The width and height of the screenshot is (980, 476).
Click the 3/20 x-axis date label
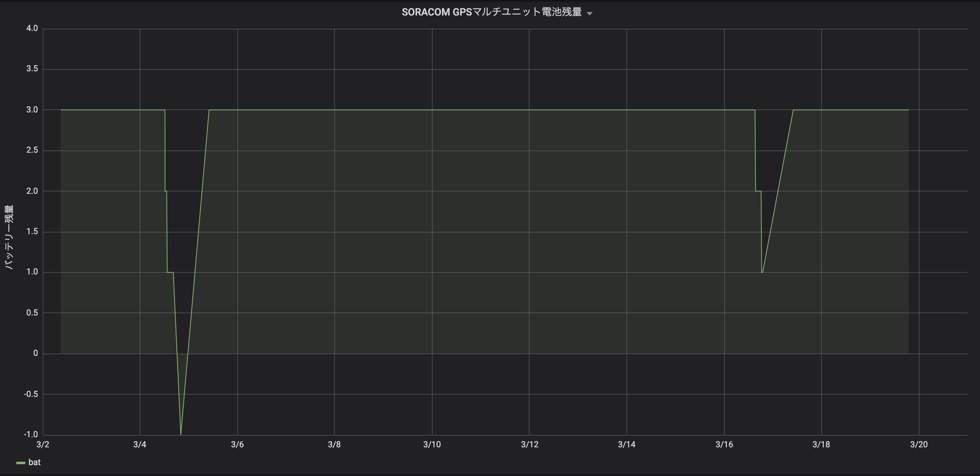point(919,445)
